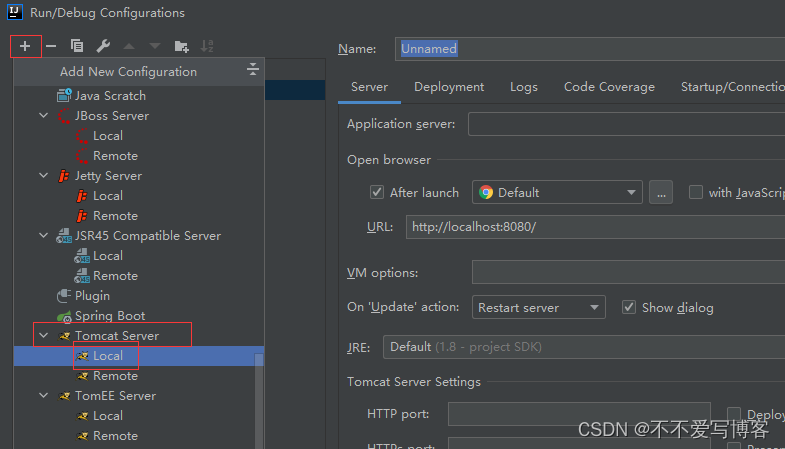785x449 pixels.
Task: Click the Tomcat Server icon
Action: click(x=65, y=336)
